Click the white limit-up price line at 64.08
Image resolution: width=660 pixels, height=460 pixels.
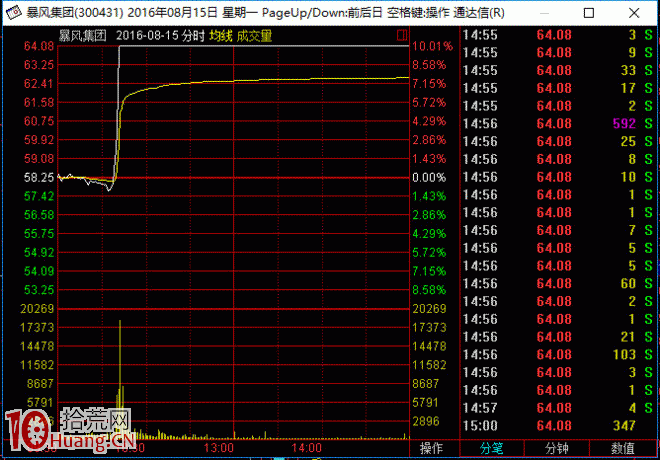264,46
